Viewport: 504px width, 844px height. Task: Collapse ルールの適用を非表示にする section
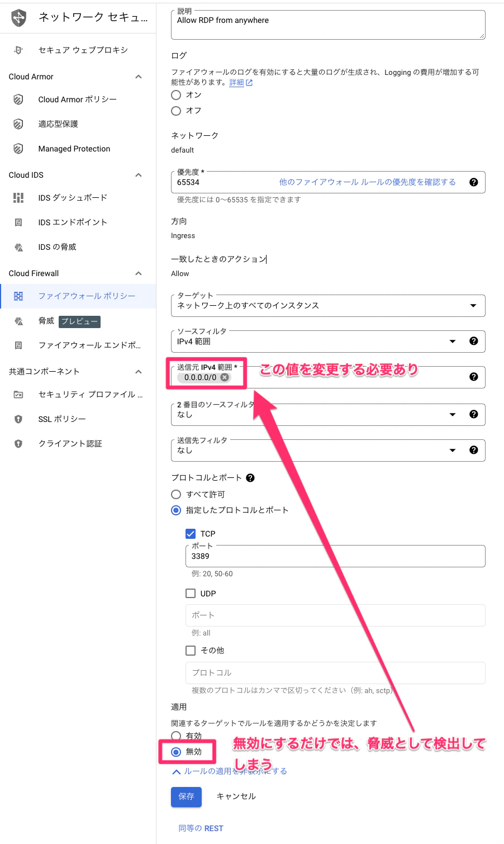(230, 771)
